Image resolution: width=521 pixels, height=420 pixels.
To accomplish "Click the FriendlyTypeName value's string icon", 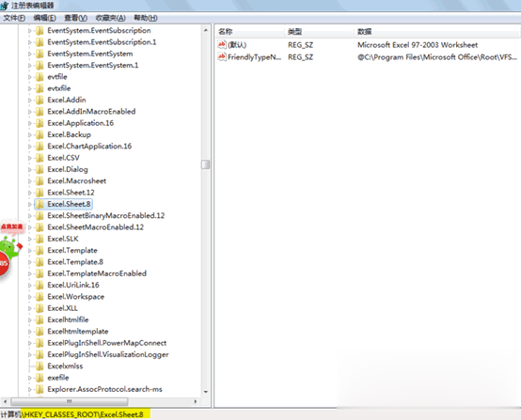I will [x=222, y=56].
